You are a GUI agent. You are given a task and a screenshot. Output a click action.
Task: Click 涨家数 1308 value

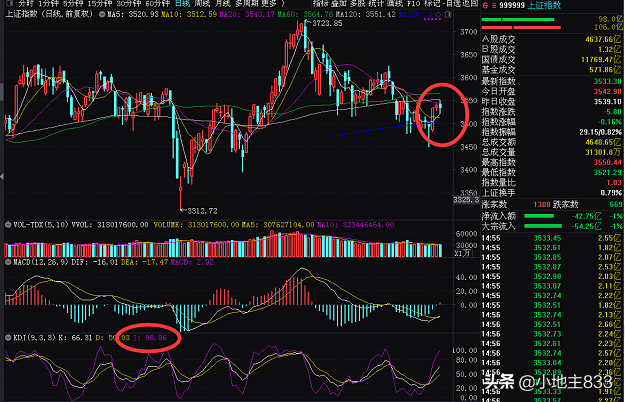542,204
